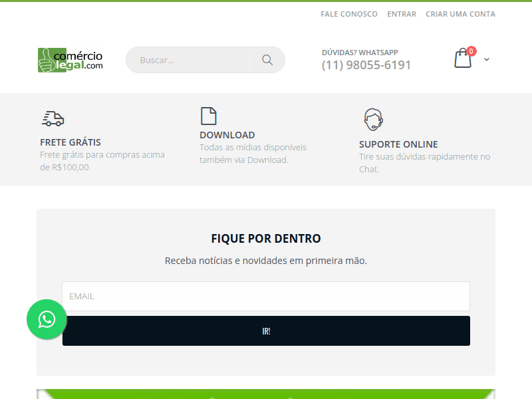Open the shopping bag cart icon
This screenshot has height=399, width=532.
coord(462,59)
